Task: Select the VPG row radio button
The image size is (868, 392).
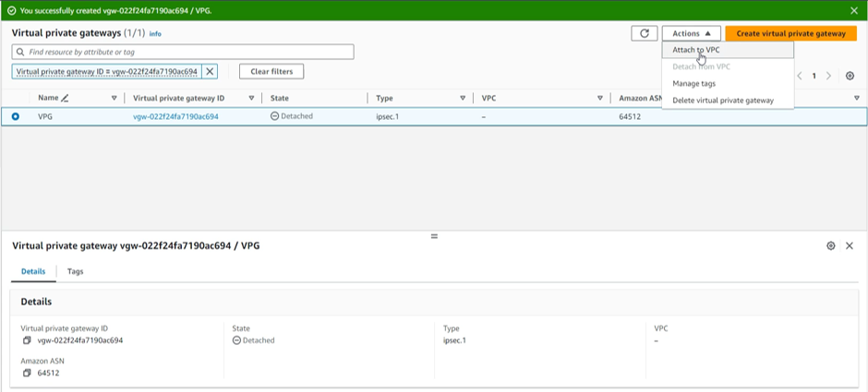Action: tap(16, 116)
